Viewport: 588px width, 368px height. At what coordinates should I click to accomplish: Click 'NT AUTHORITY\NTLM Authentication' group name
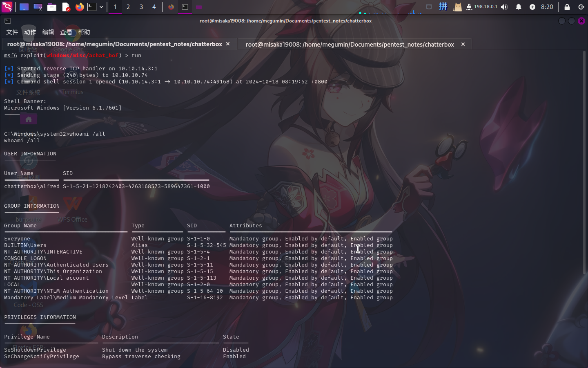56,291
